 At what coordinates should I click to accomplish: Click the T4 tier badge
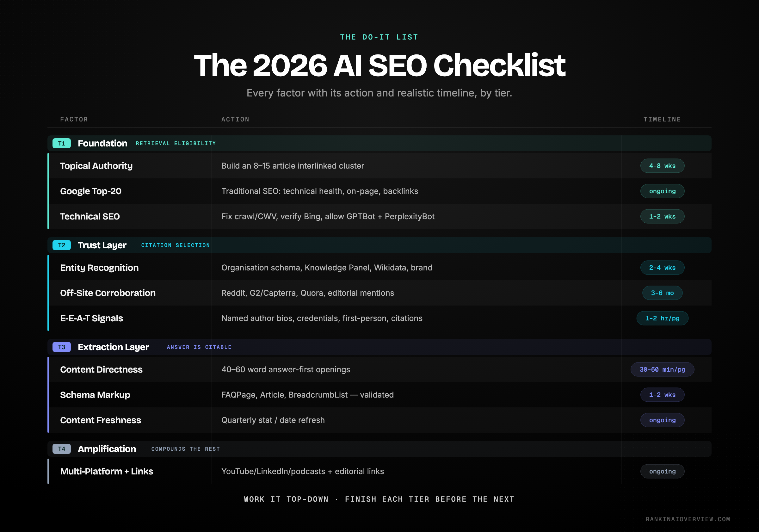point(61,449)
